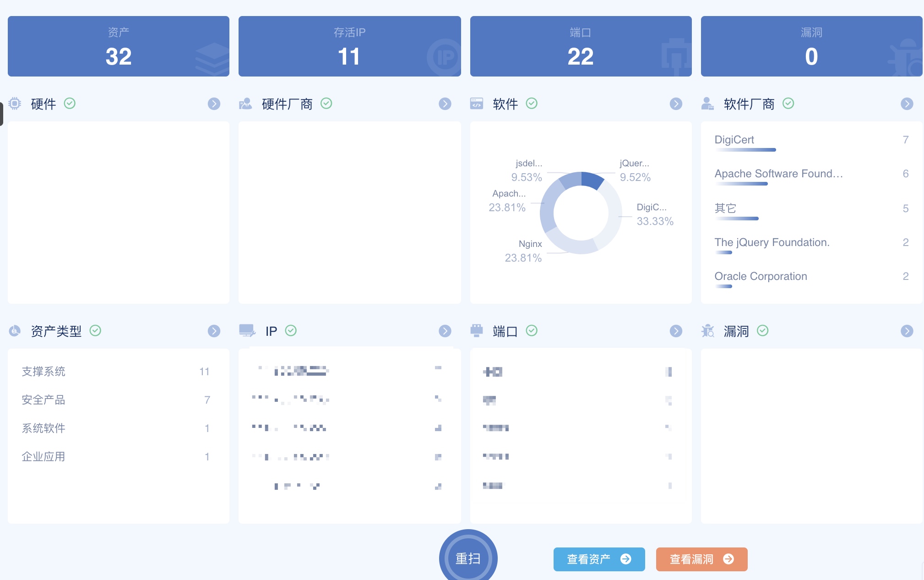Click the 软件厂商 person icon
The height and width of the screenshot is (580, 924).
coord(707,104)
